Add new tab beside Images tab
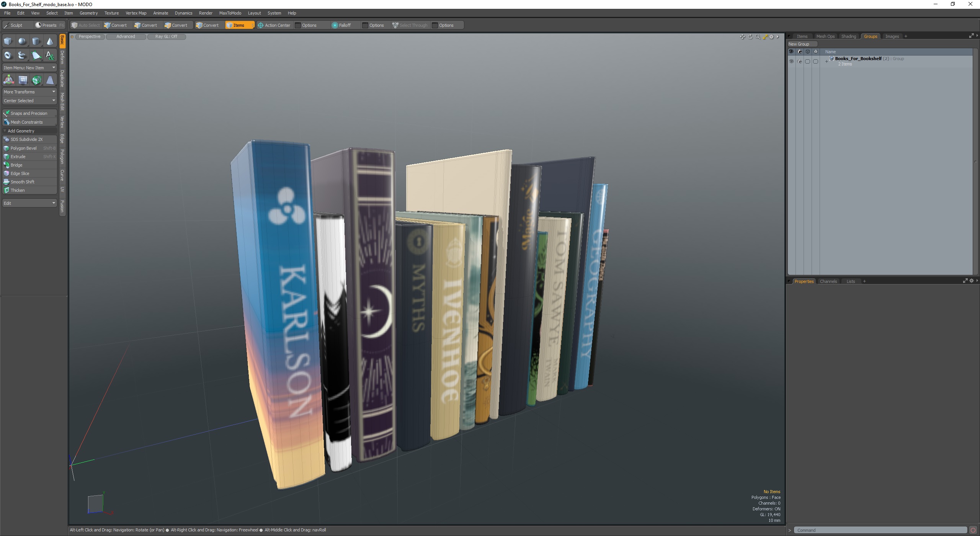 pos(906,36)
